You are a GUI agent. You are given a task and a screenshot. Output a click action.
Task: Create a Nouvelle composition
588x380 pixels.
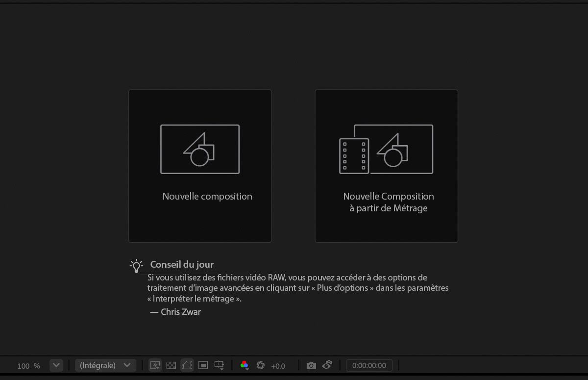(199, 165)
